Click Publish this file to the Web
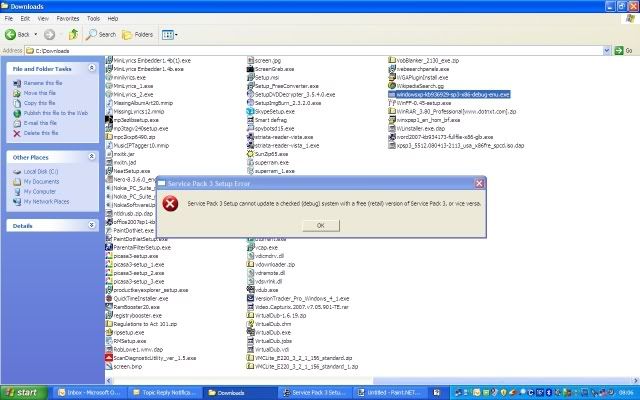 pyautogui.click(x=56, y=113)
